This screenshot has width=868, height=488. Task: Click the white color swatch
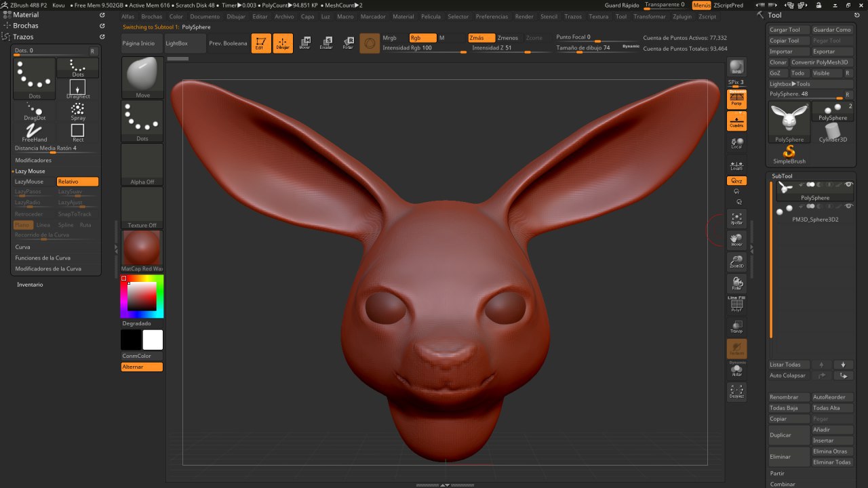coord(153,340)
